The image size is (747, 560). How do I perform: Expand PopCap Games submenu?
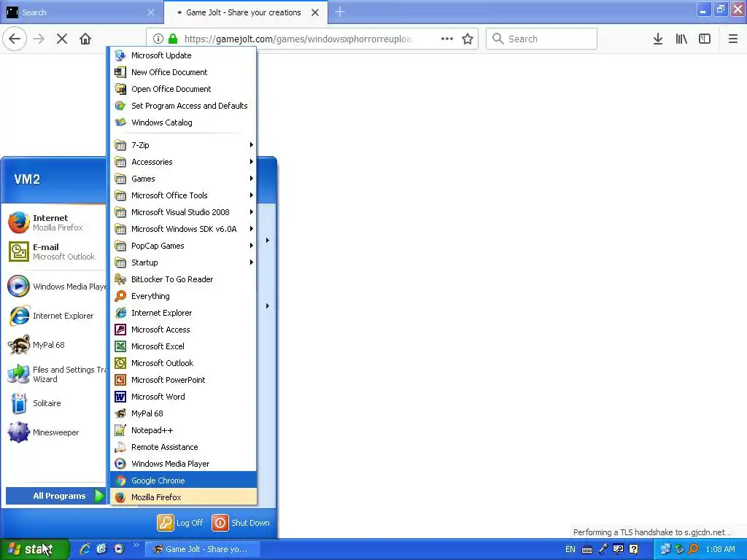[183, 246]
